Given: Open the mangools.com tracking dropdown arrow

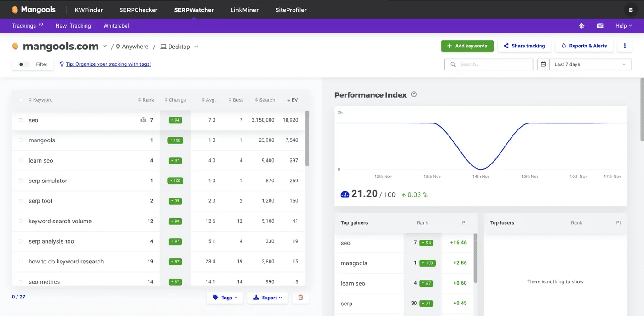Looking at the screenshot, I should point(105,46).
